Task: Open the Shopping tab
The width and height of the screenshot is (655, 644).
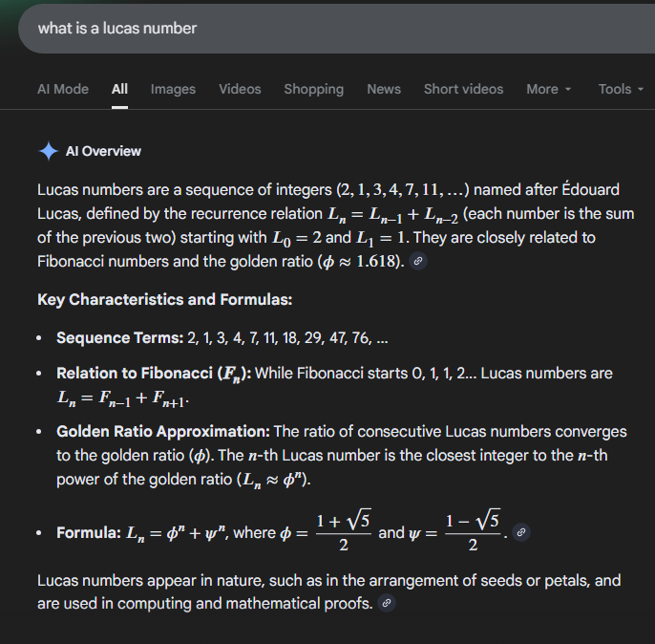Action: click(x=313, y=89)
